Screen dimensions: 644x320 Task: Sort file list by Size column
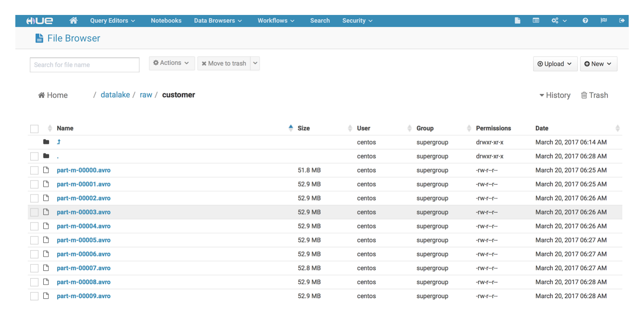(x=304, y=128)
